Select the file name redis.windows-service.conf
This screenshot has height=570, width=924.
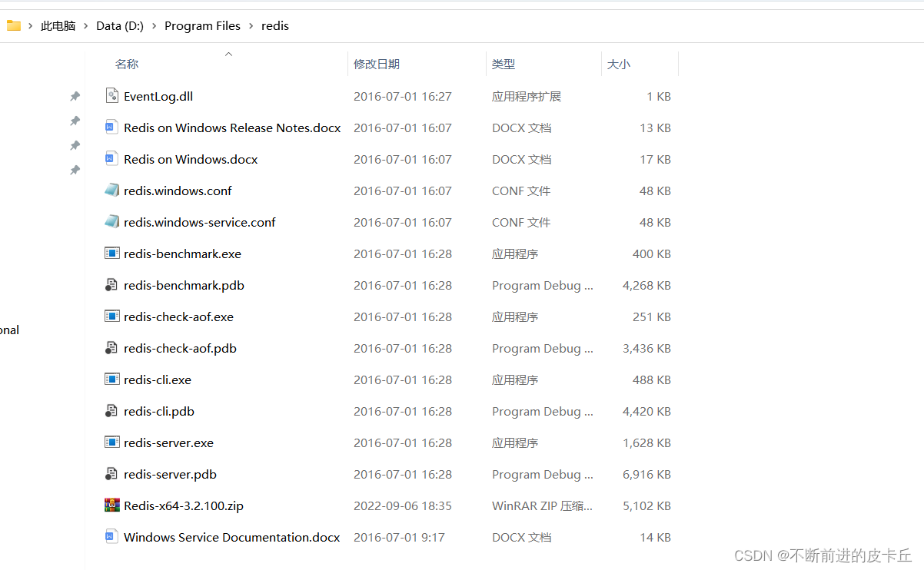click(200, 222)
